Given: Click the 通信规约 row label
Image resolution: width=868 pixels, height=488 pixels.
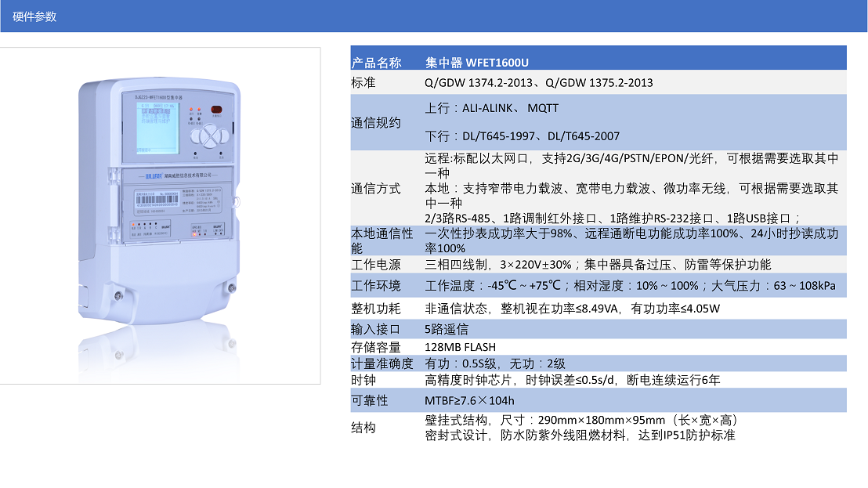Looking at the screenshot, I should pos(376,122).
